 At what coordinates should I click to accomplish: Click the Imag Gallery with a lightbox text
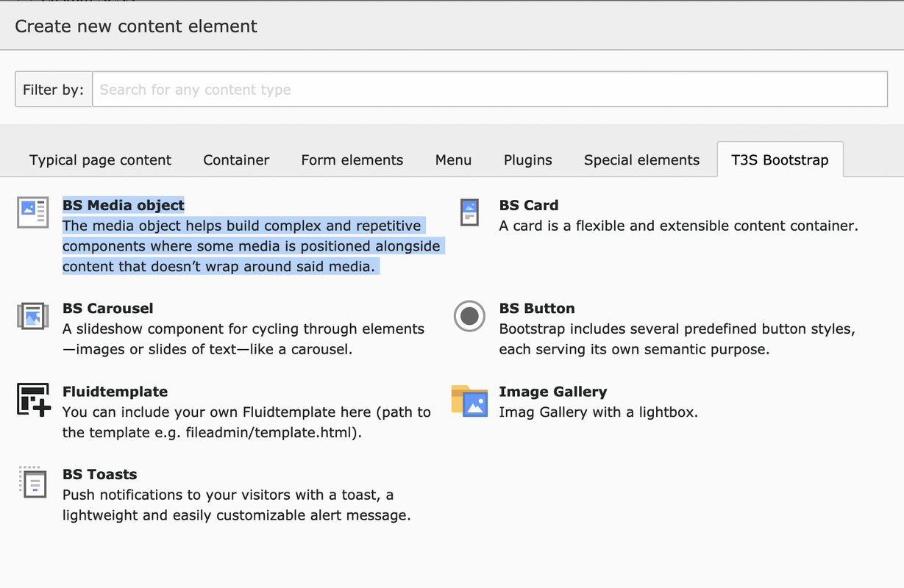(x=598, y=412)
